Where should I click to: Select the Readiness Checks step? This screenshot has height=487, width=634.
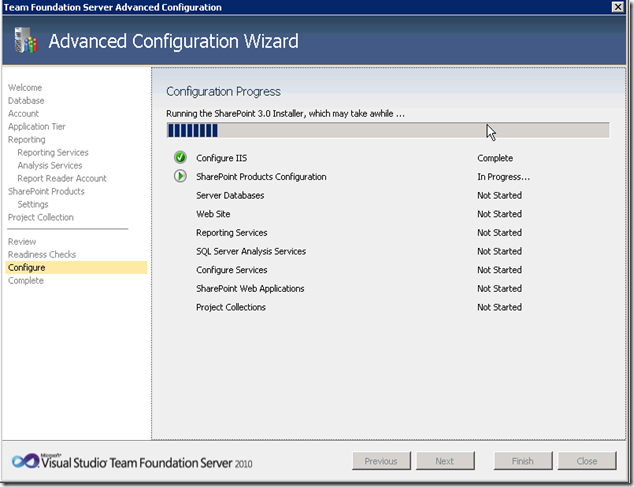coord(42,254)
